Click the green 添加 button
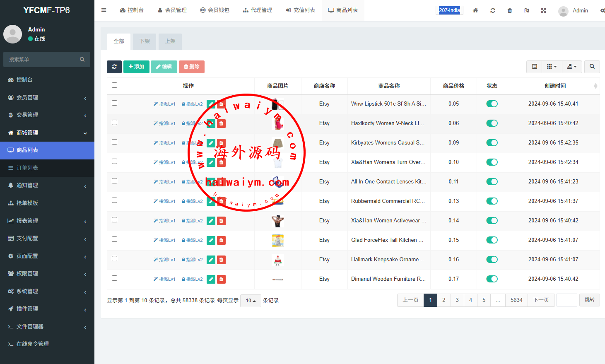Viewport: 605px width, 364px height. pos(136,67)
